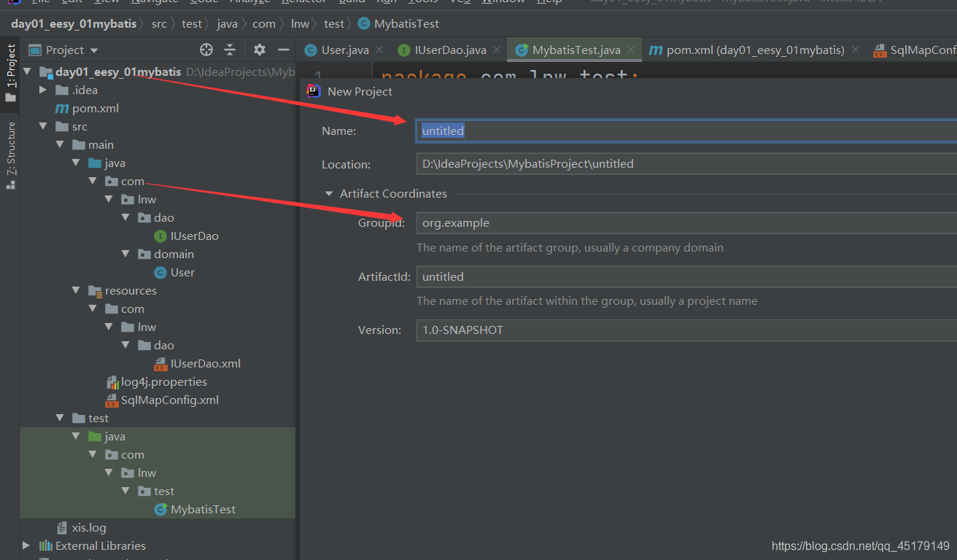Viewport: 957px width, 560px height.
Task: Close the pom.xml tab
Action: tap(856, 50)
